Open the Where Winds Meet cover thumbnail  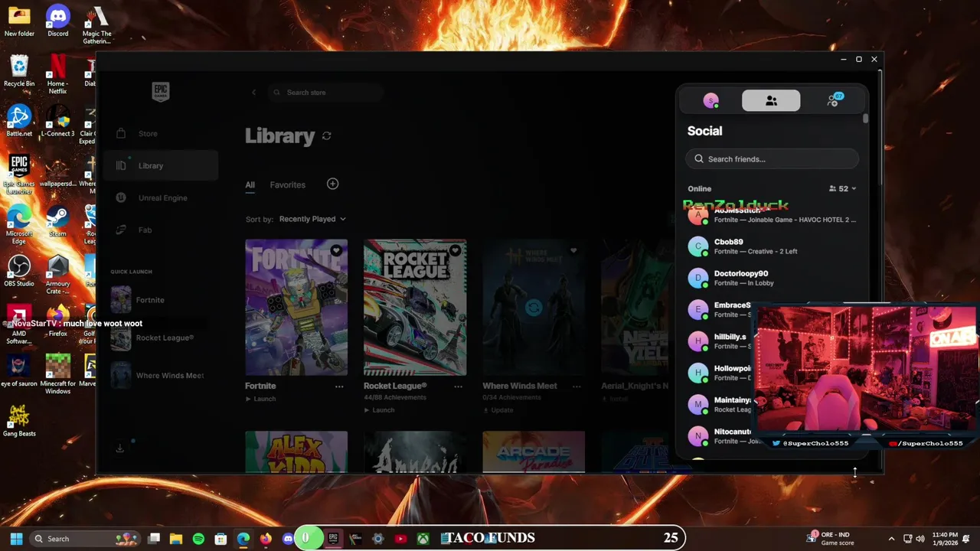click(x=534, y=307)
